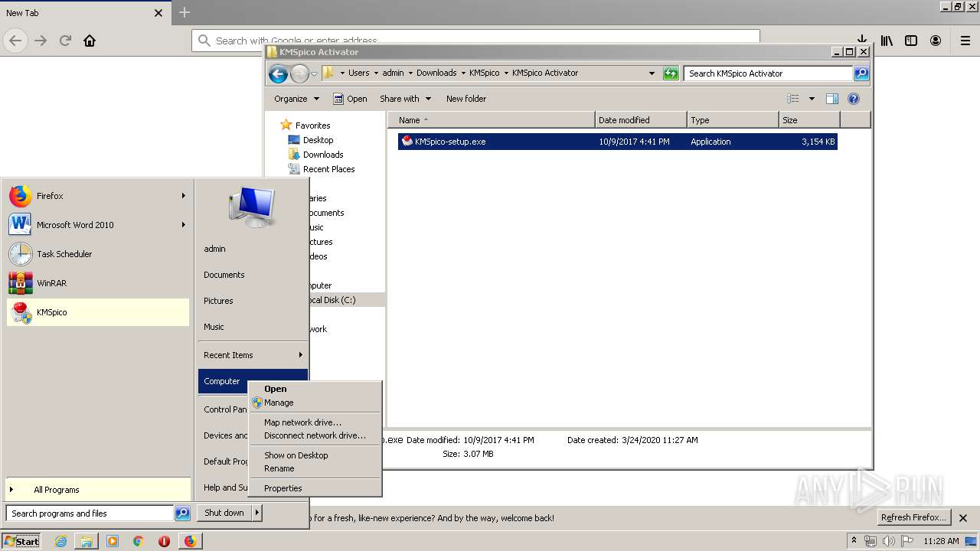Expand Firefox submenu arrow in Start menu

tap(183, 196)
